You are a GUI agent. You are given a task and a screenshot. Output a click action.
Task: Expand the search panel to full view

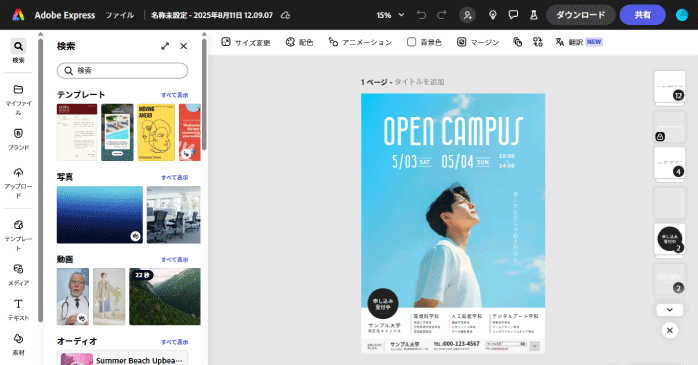click(x=165, y=46)
